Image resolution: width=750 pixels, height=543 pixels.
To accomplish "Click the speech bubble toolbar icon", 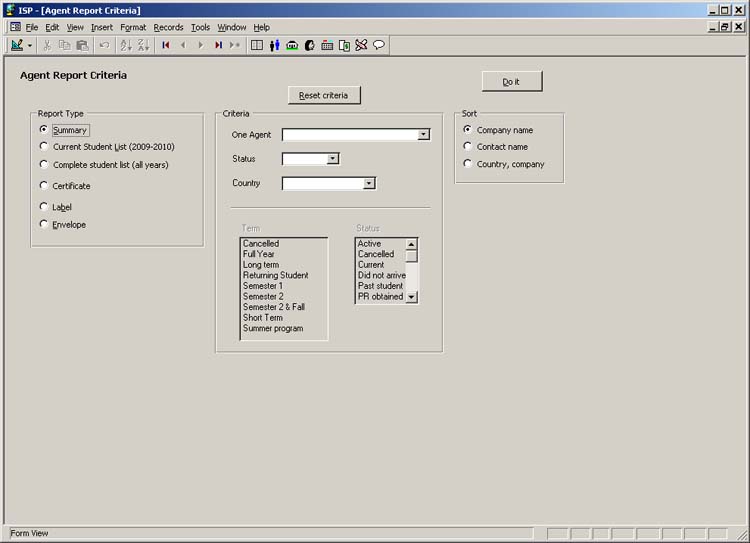I will click(x=379, y=45).
